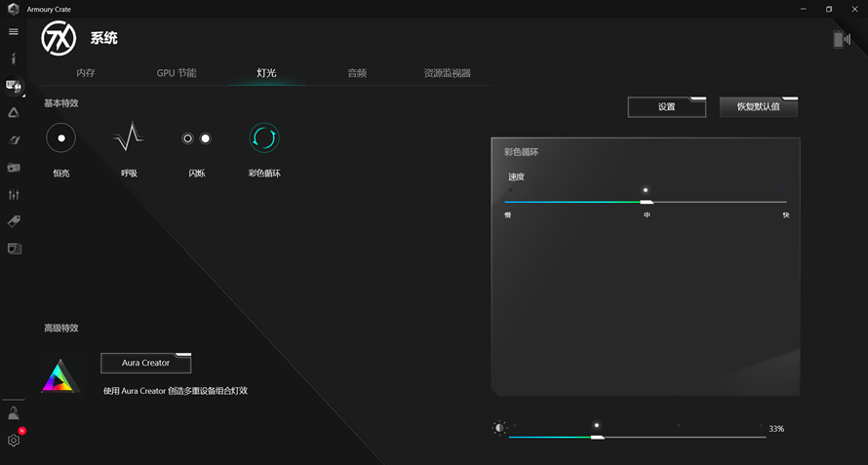Open the Aura Sync triangle icon in sidebar
868x465 pixels.
(14, 112)
